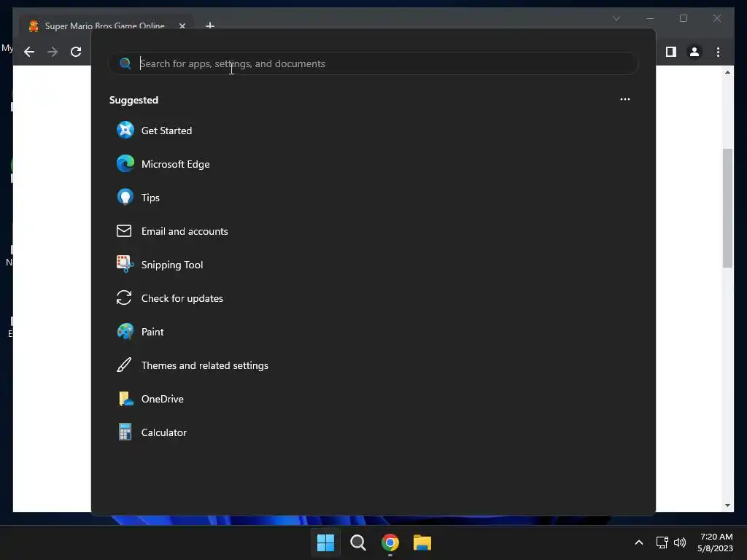The image size is (747, 560).
Task: Open the Suggested more options ellipsis
Action: point(625,99)
